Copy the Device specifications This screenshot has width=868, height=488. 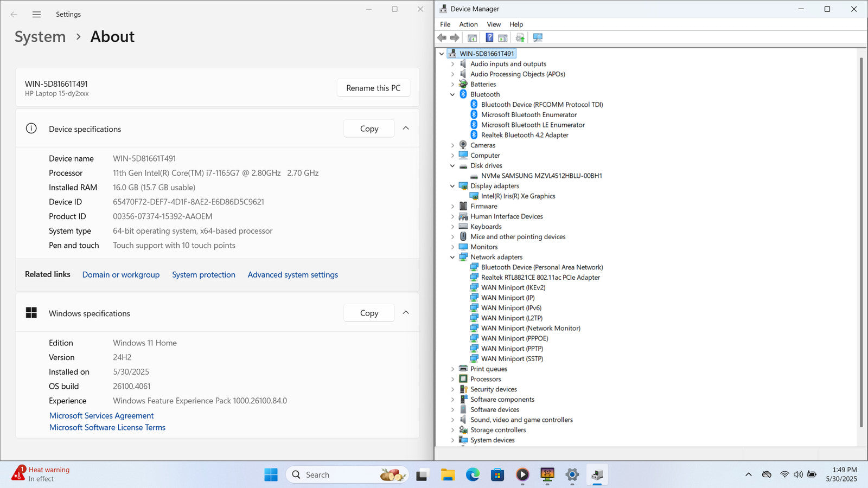coord(369,129)
